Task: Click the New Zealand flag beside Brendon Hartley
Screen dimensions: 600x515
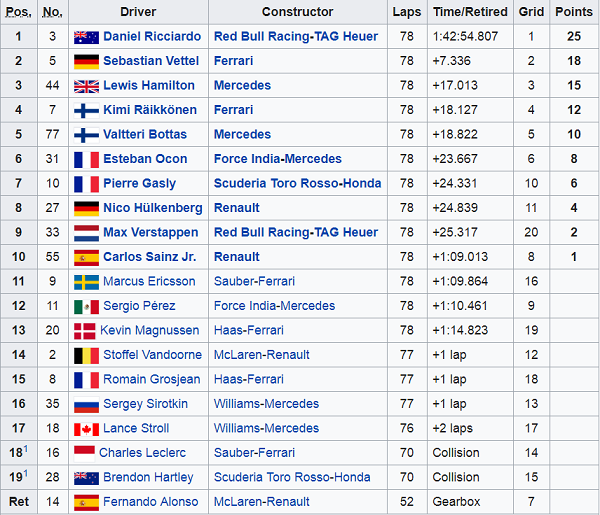Action: point(86,478)
